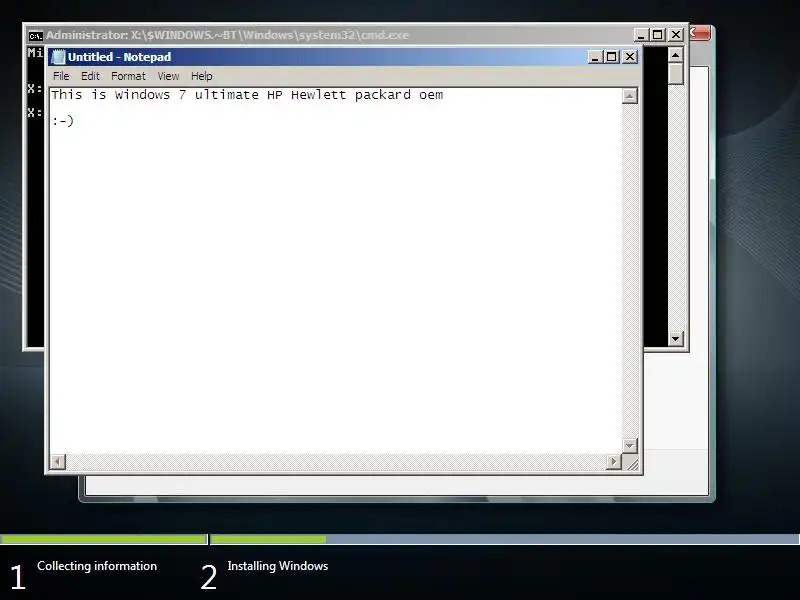The height and width of the screenshot is (600, 800).
Task: Click cmd window scrollbar up arrow
Action: point(676,55)
